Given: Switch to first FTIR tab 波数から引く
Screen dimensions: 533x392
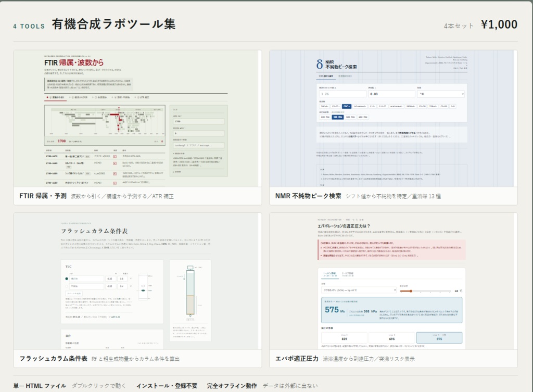Looking at the screenshot, I should (x=56, y=97).
